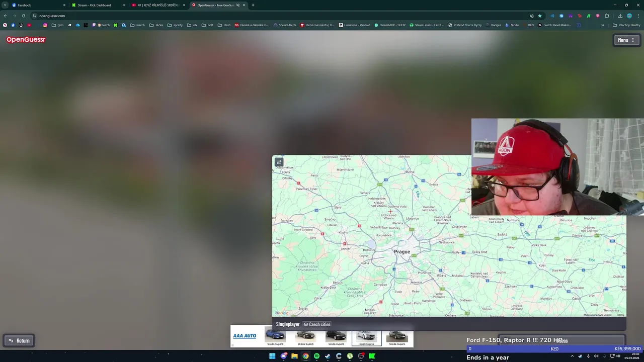This screenshot has width=644, height=362.
Task: Open the Chrome three-dot menu
Action: point(638,16)
